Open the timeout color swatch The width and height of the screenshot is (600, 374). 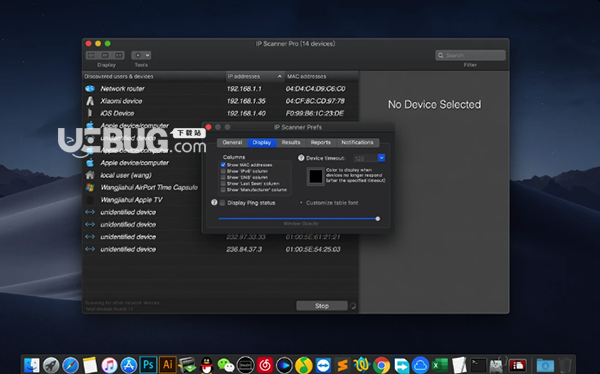pos(316,176)
